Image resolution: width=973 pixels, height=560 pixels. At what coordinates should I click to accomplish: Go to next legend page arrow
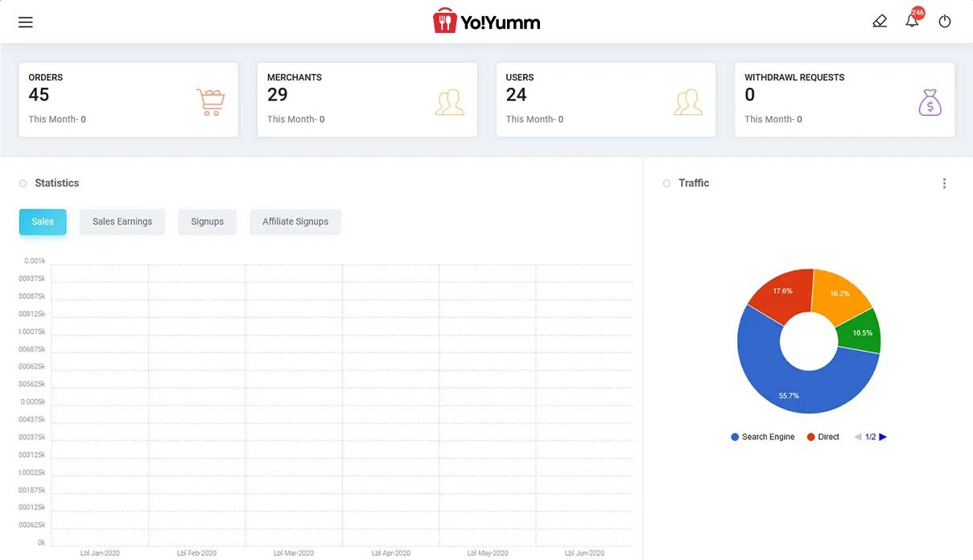(x=883, y=437)
